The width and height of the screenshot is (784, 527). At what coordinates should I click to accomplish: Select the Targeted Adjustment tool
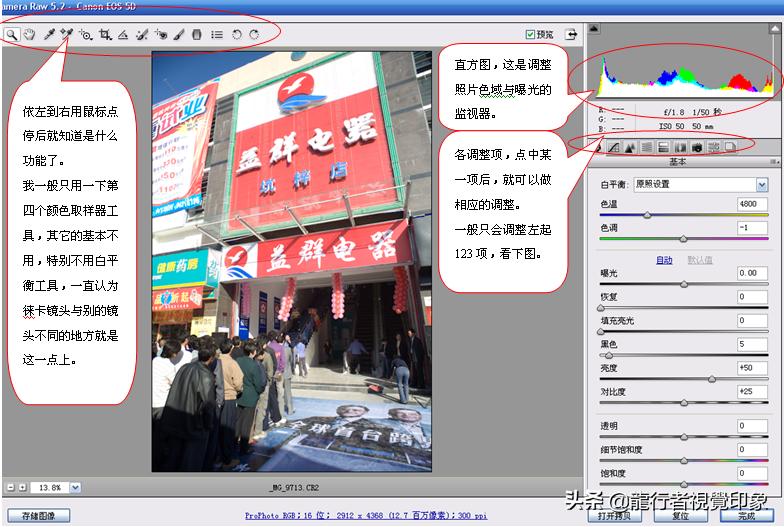tap(86, 34)
